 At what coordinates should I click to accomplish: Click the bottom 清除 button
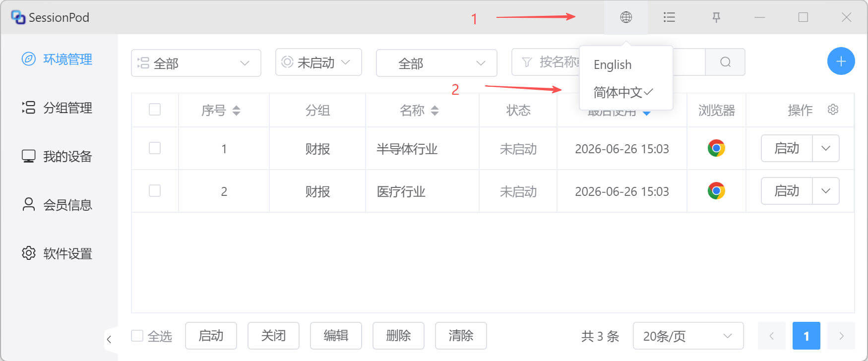(x=461, y=336)
